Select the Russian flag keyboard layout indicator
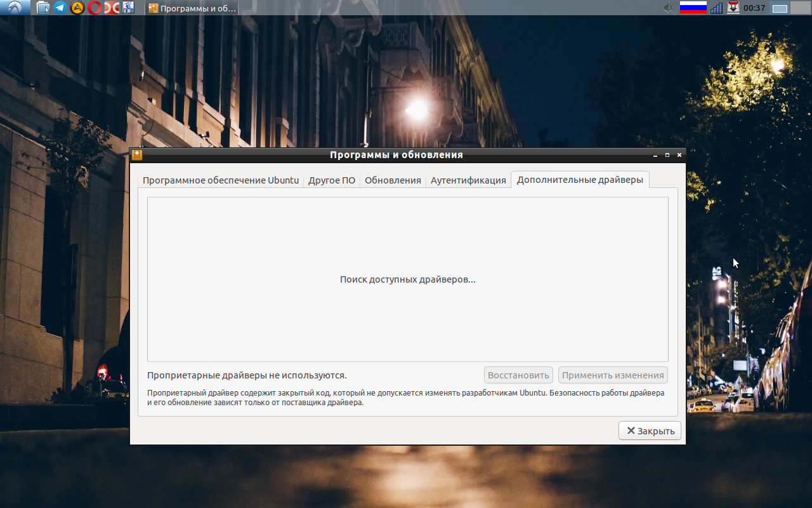 click(693, 8)
